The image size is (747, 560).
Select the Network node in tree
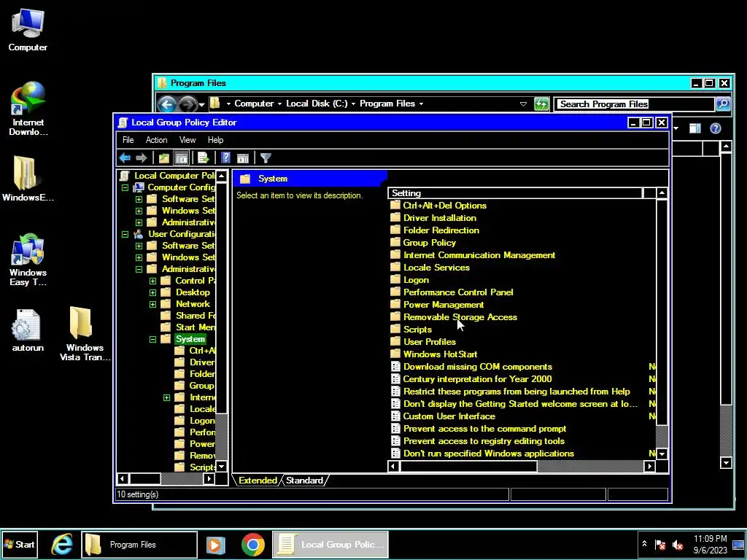pyautogui.click(x=193, y=304)
